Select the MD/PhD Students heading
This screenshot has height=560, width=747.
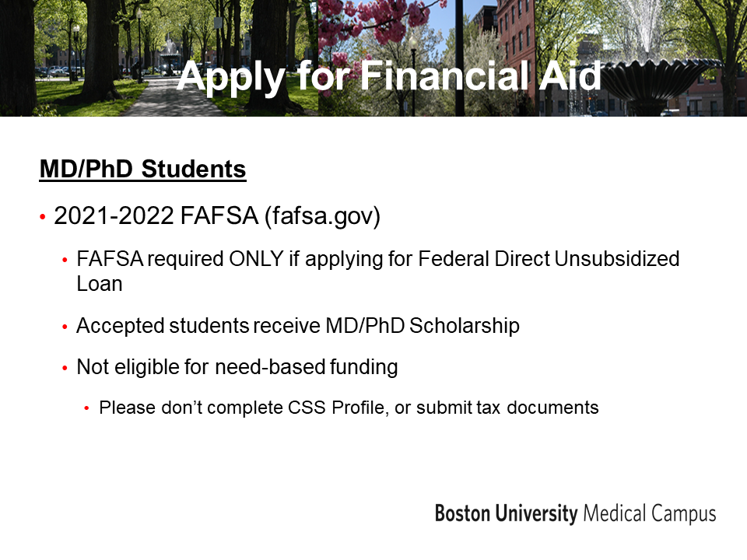pyautogui.click(x=142, y=170)
